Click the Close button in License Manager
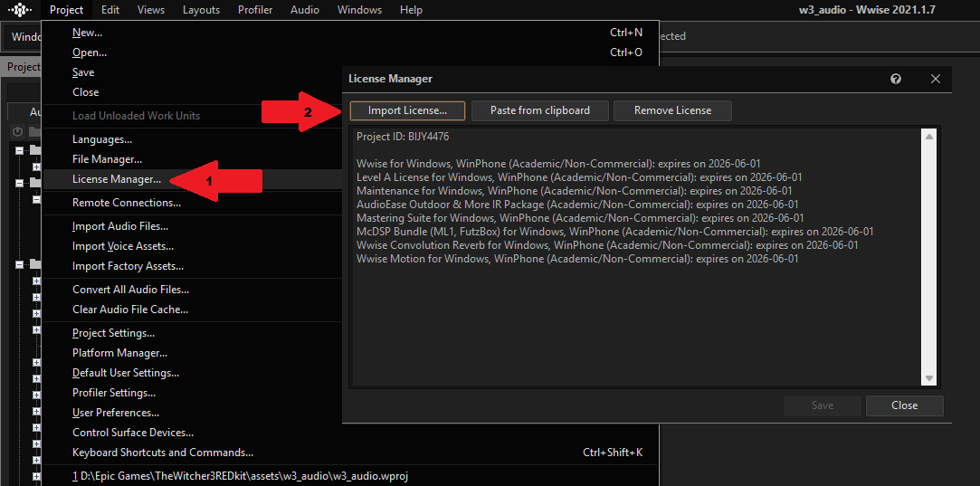Image resolution: width=980 pixels, height=486 pixels. click(x=904, y=406)
